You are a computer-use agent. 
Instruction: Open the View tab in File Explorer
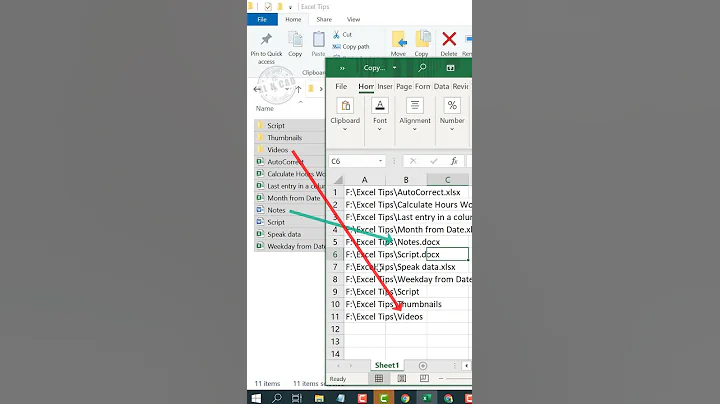tap(353, 19)
